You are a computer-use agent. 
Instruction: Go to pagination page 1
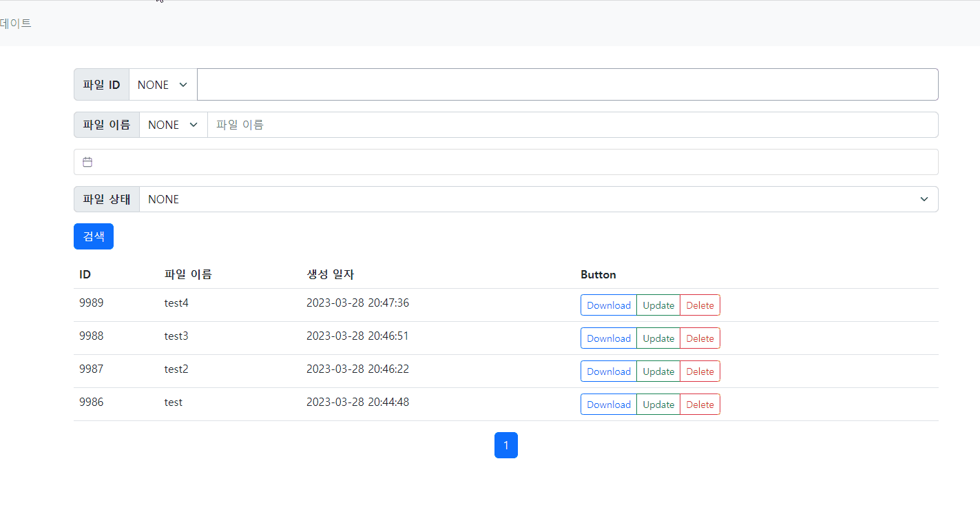[506, 445]
